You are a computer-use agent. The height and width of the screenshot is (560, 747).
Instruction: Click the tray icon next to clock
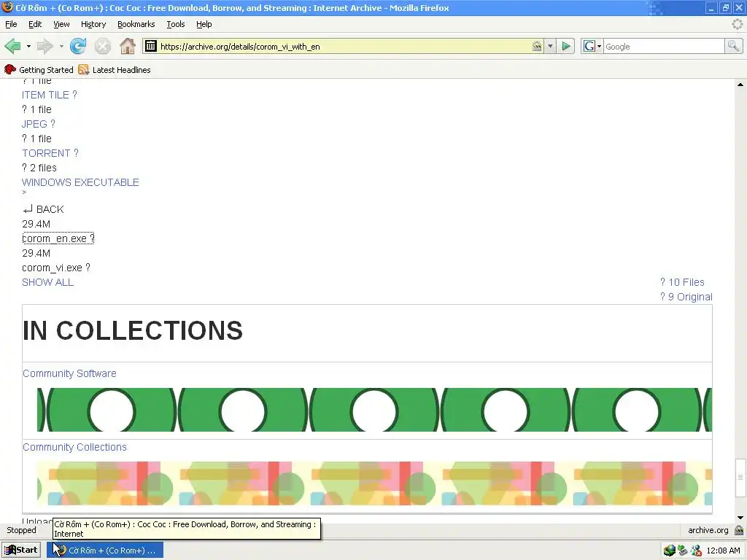click(696, 551)
